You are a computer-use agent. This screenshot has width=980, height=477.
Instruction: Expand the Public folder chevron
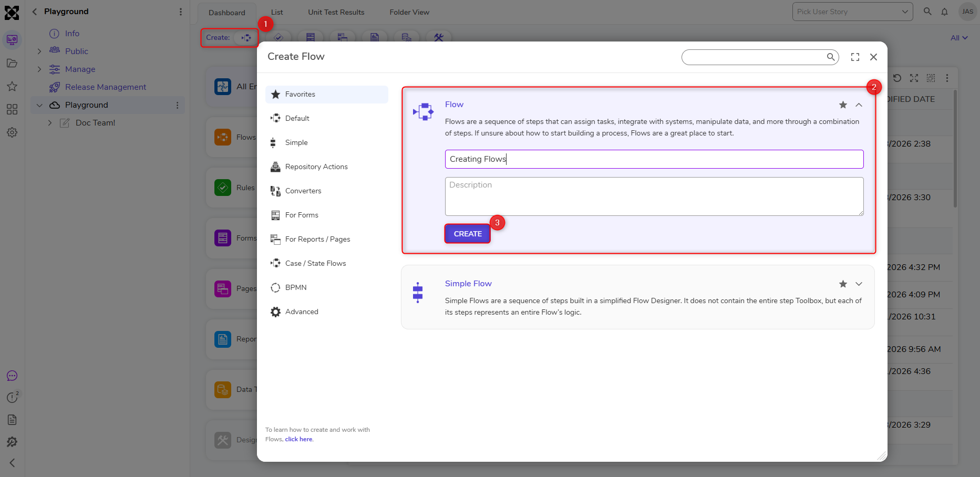click(39, 51)
